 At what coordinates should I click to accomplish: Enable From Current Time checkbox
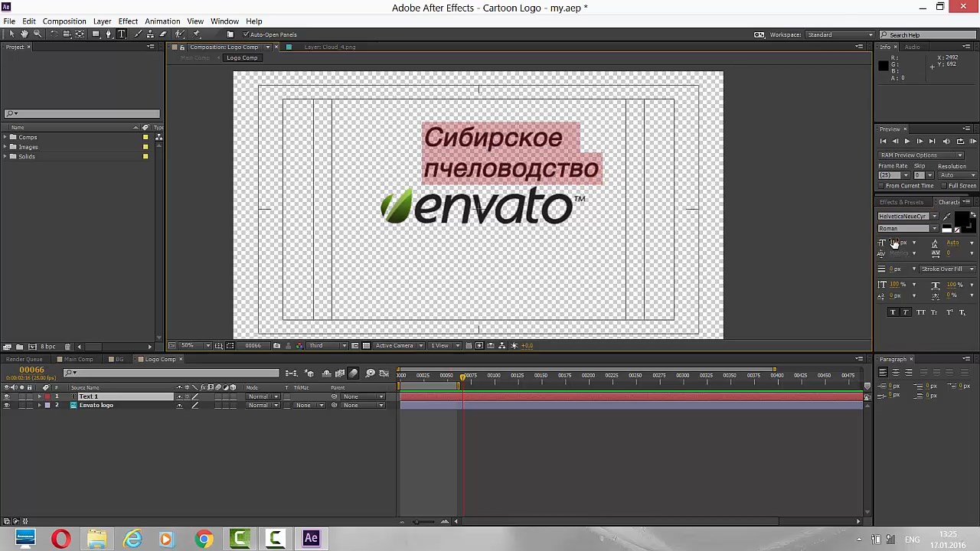(x=881, y=186)
